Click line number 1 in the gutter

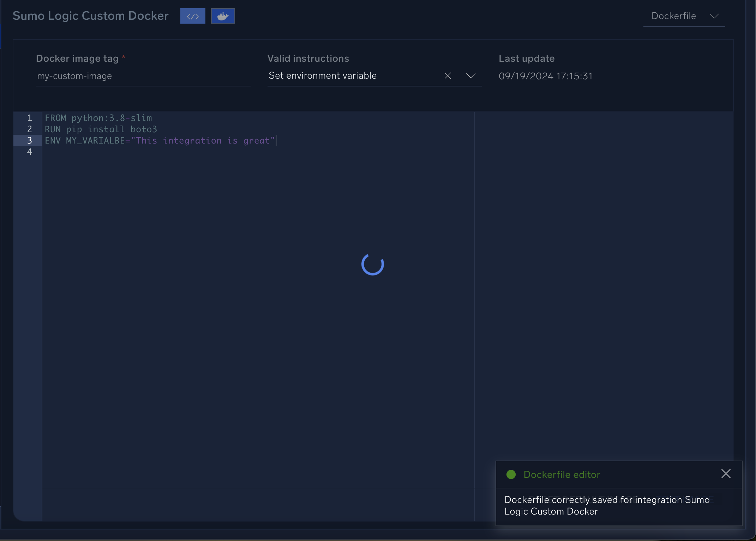(x=30, y=118)
